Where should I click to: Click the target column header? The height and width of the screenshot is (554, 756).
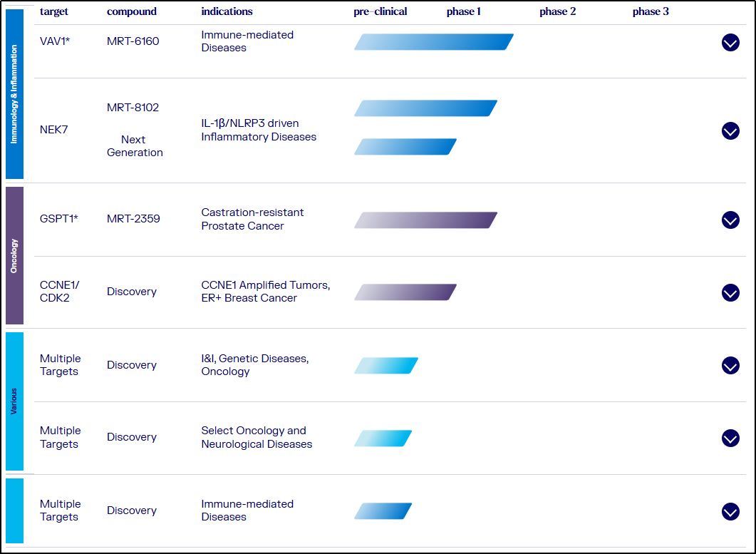[x=54, y=11]
